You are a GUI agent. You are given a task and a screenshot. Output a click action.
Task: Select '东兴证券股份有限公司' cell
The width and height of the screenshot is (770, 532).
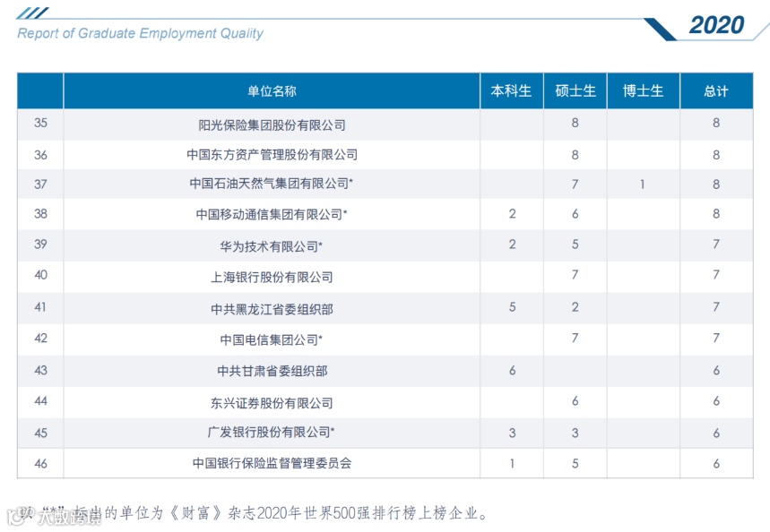(x=272, y=403)
